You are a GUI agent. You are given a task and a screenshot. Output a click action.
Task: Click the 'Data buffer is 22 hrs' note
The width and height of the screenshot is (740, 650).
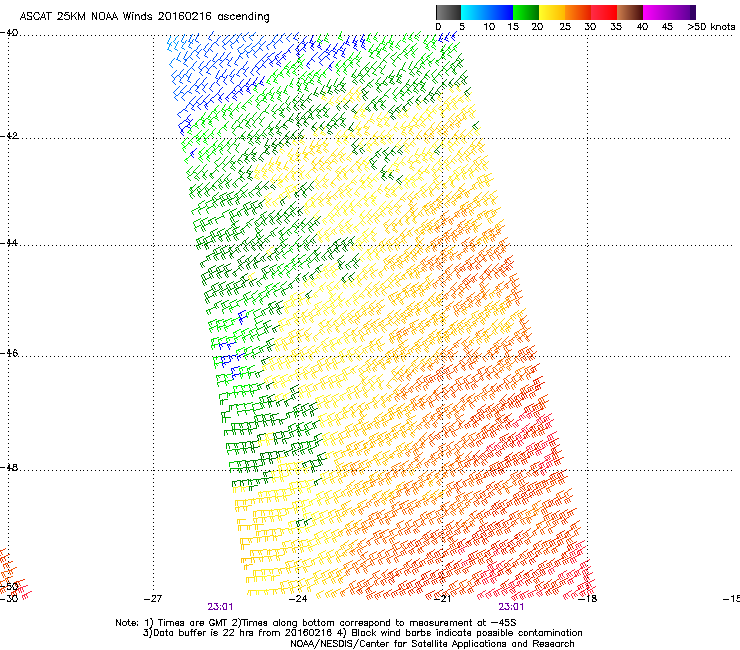click(362, 633)
